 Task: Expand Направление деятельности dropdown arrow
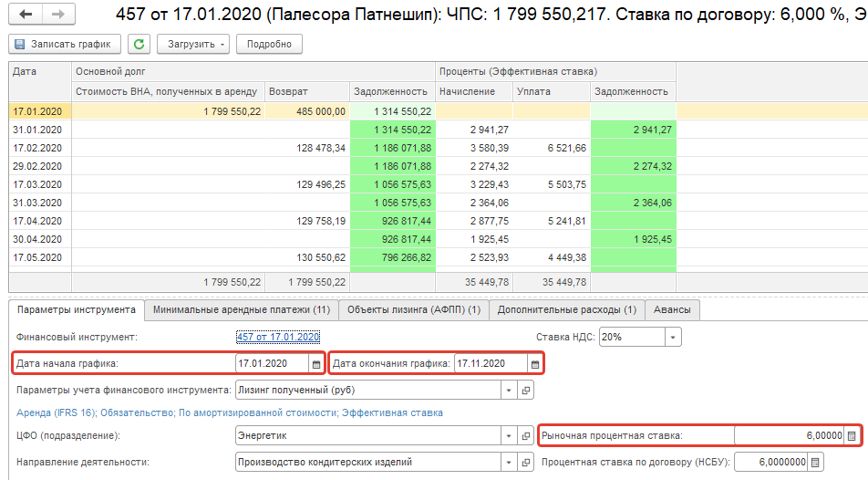click(509, 462)
